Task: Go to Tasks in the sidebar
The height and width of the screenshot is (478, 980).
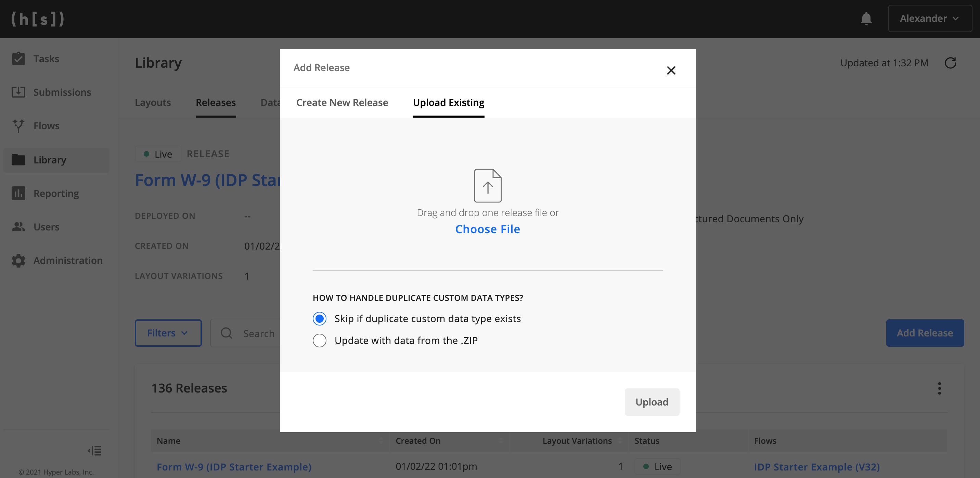Action: [56, 58]
